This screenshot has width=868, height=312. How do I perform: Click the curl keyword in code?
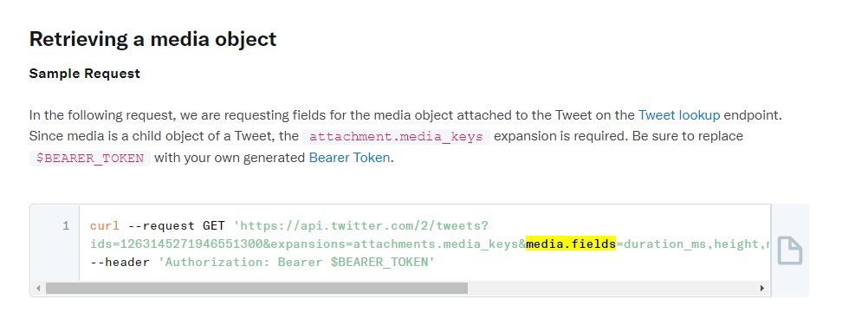coord(105,226)
